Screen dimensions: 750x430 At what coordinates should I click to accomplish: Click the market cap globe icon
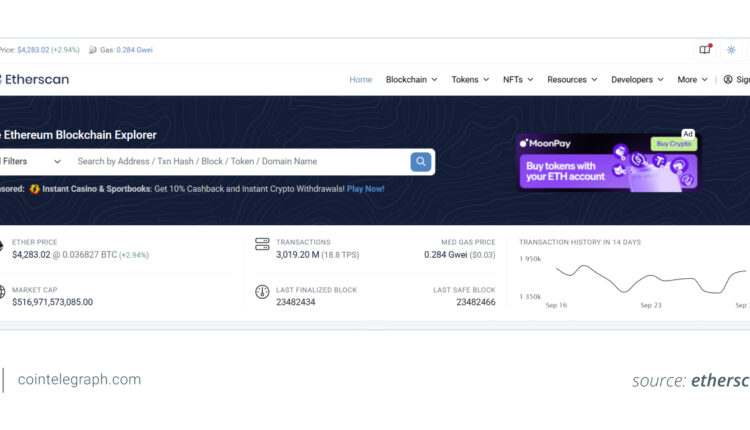point(3,292)
